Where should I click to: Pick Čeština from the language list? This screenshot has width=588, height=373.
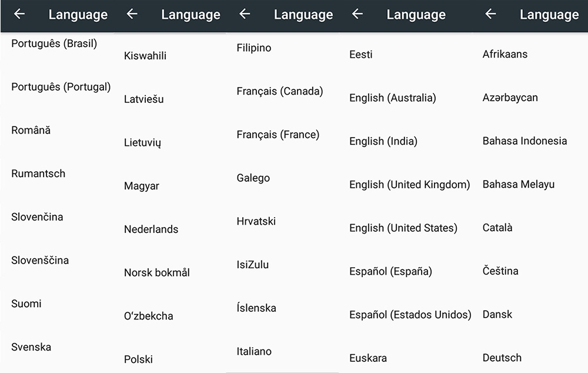pos(500,271)
